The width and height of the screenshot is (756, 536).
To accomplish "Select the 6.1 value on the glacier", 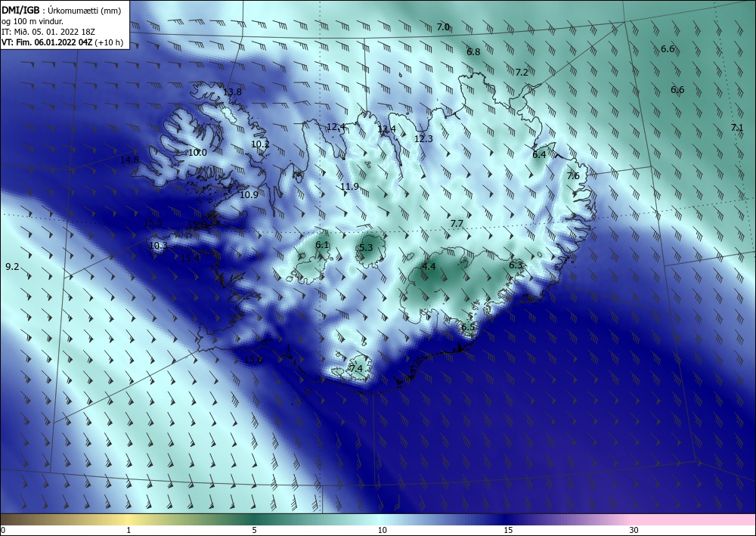I will [x=322, y=245].
